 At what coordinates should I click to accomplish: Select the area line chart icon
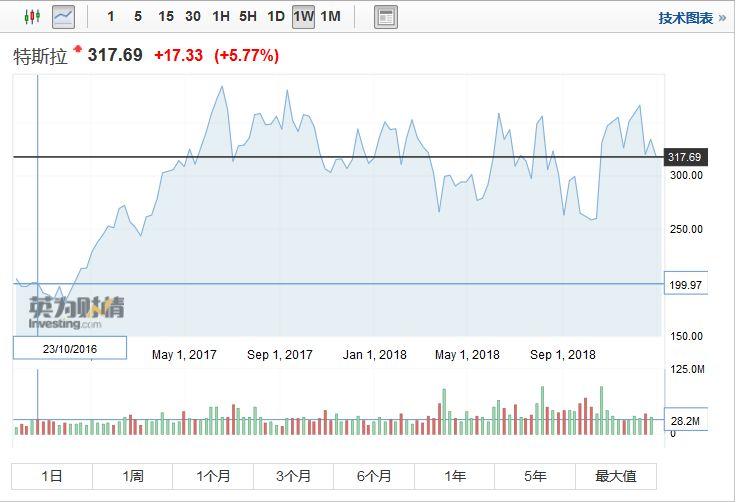coord(63,17)
